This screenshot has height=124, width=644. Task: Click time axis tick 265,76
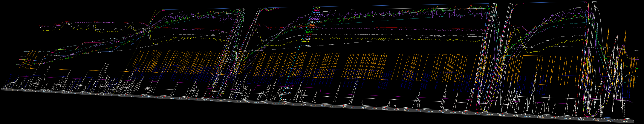(541, 117)
